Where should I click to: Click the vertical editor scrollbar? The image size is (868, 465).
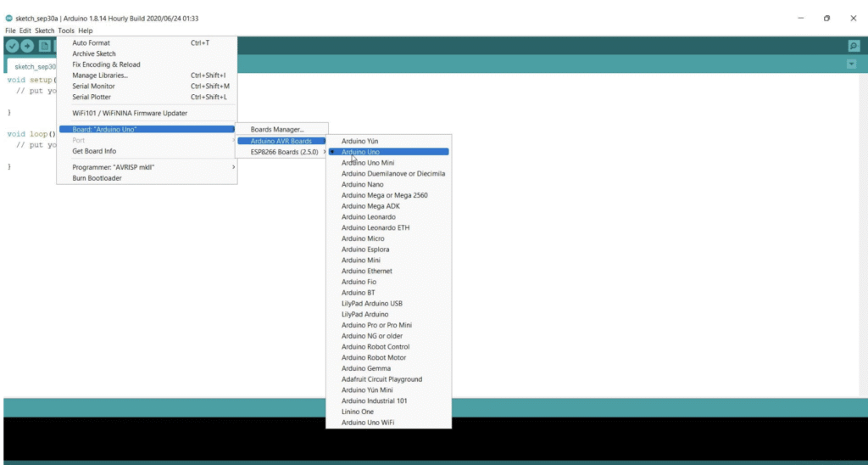[x=863, y=229]
